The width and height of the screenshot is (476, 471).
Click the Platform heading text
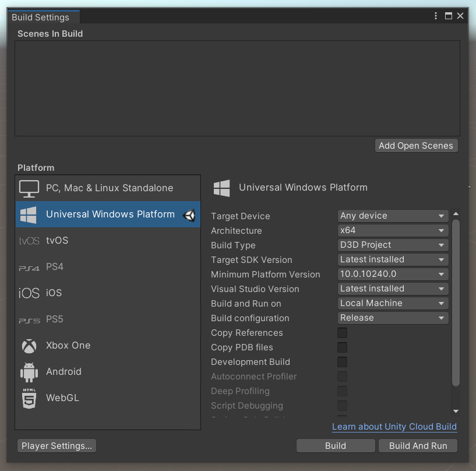click(x=36, y=168)
